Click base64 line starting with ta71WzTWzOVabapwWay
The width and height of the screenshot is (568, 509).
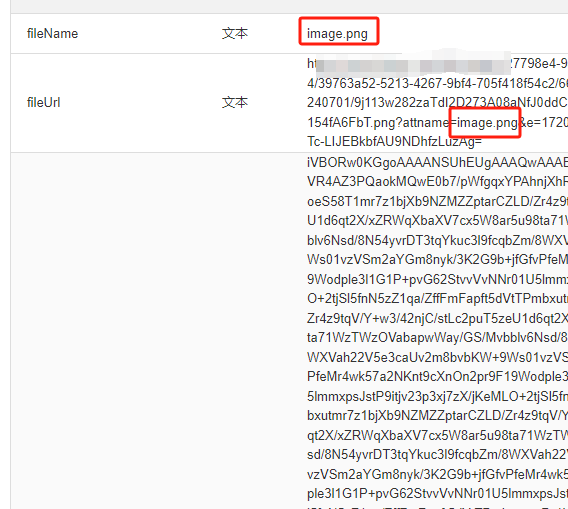pyautogui.click(x=437, y=338)
